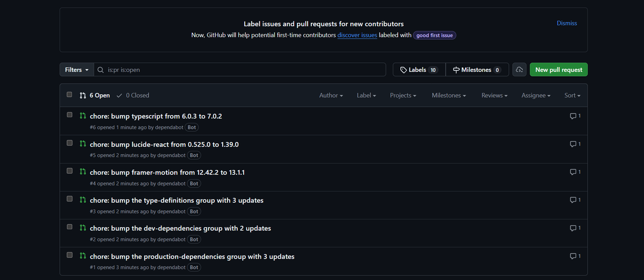Expand the Projects filter dropdown
644x280 pixels.
[x=403, y=95]
